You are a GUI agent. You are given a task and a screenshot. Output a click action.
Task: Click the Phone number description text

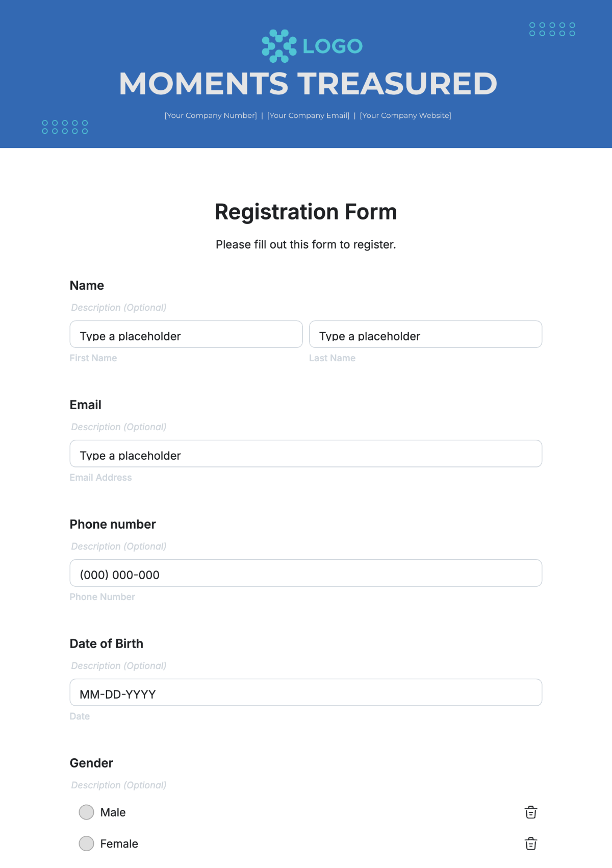(119, 547)
